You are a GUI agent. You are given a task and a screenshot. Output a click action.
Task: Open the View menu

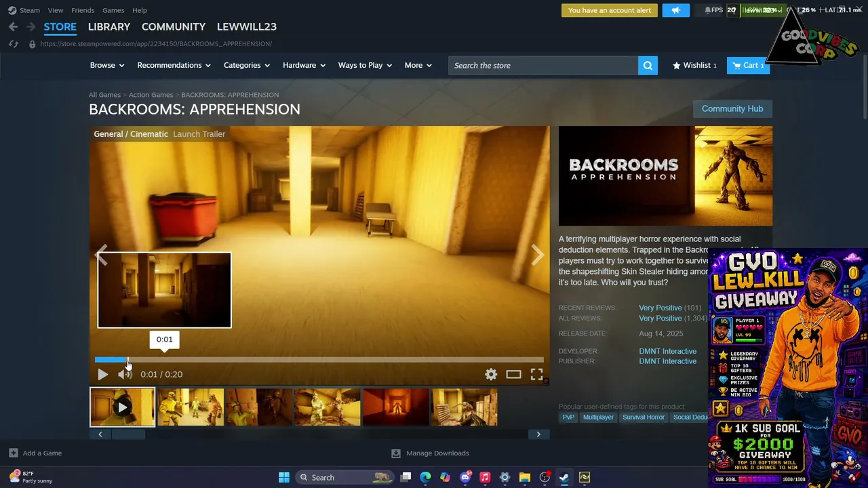[56, 10]
